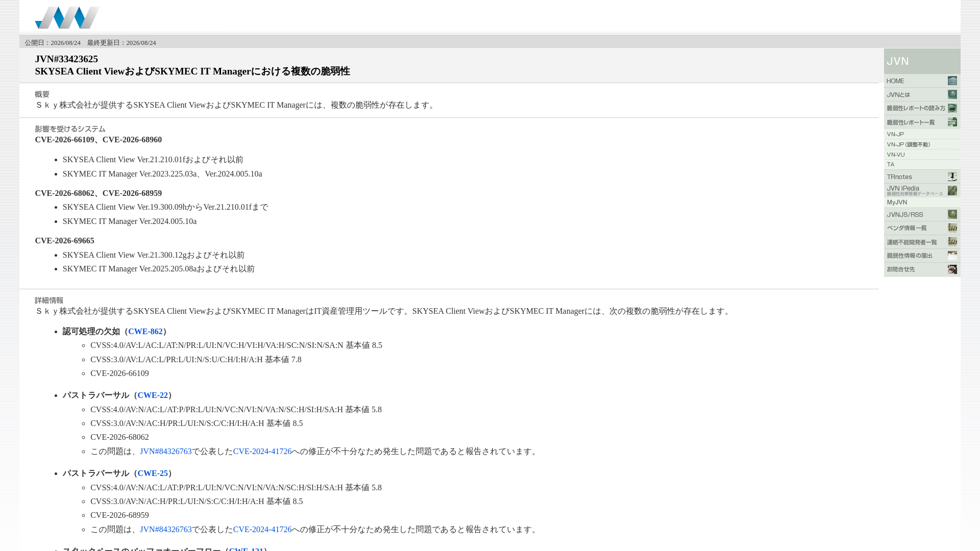Click the icon beside 連絡不能開発者一覧
Screen dimensions: 980x551
coord(952,242)
